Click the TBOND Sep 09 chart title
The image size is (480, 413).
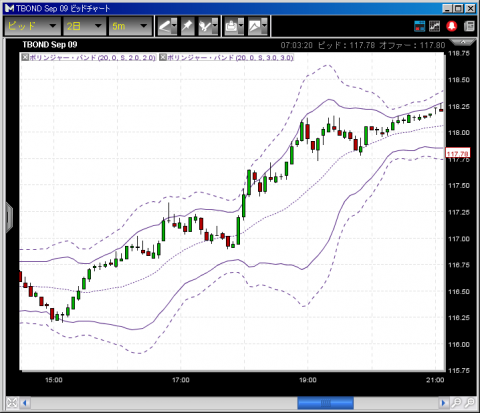[x=50, y=45]
